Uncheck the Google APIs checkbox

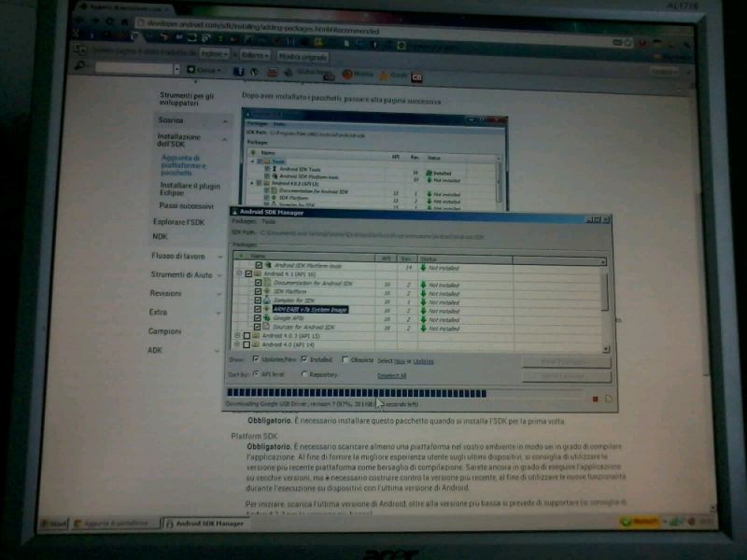click(x=258, y=318)
